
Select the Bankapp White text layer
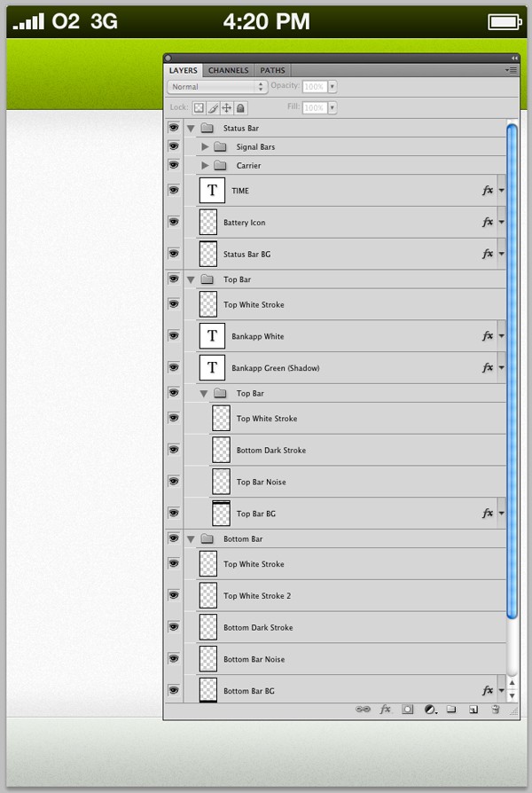point(345,336)
